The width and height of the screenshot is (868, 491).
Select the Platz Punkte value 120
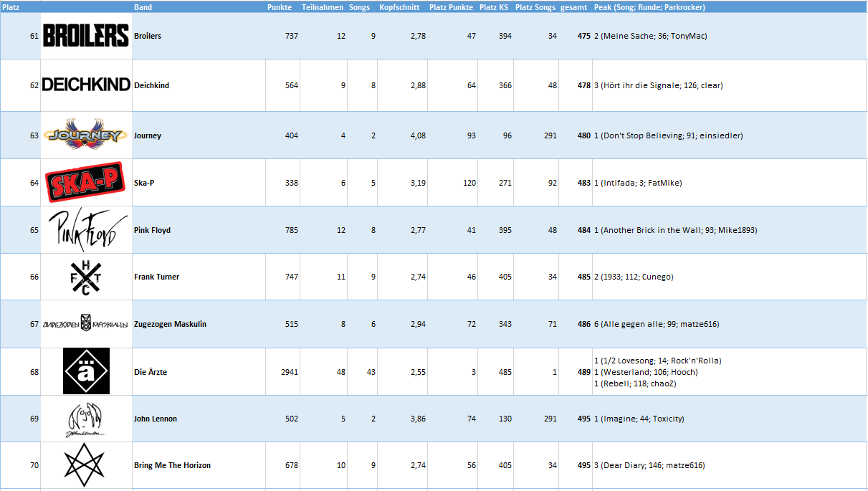469,183
